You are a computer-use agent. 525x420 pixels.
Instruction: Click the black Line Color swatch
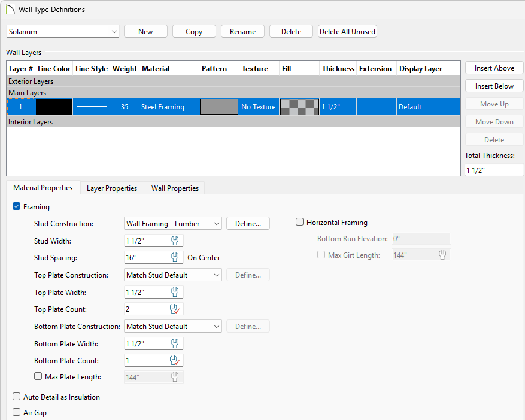click(54, 106)
